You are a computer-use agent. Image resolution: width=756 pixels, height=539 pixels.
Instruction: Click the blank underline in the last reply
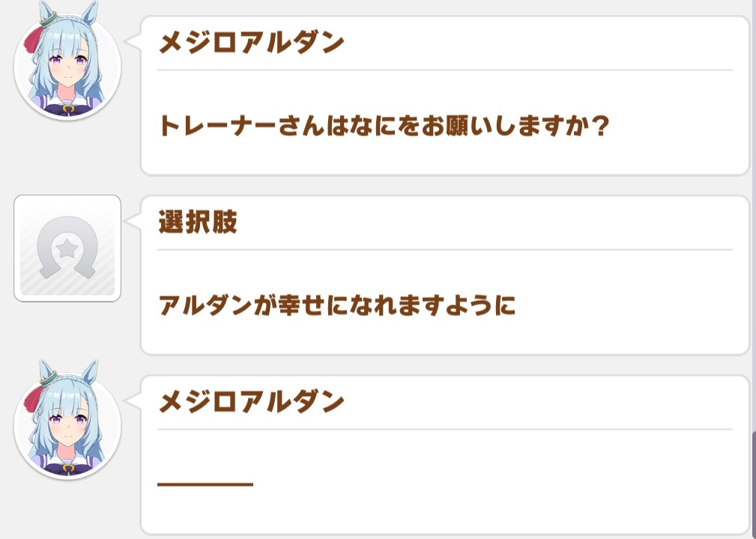coord(205,484)
